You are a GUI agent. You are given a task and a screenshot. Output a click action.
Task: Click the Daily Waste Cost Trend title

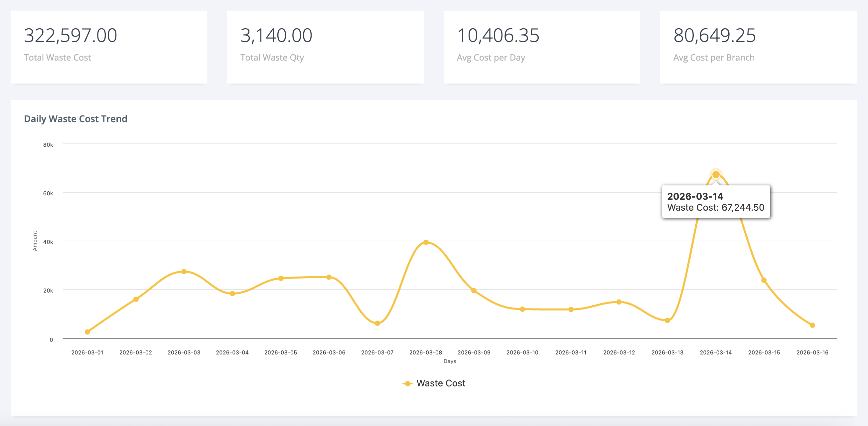point(75,119)
